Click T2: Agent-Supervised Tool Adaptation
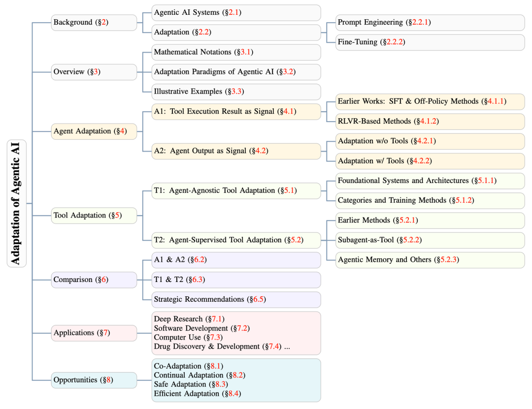532x409 pixels. coord(236,240)
